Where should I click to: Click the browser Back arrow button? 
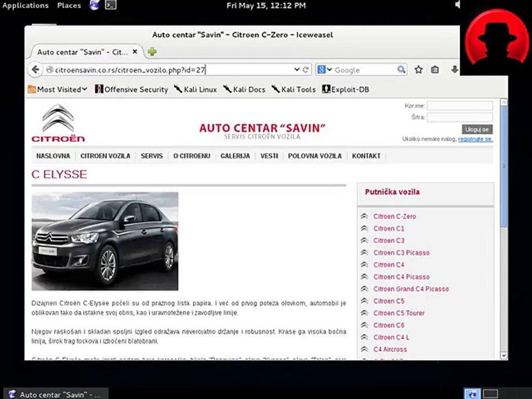point(35,70)
